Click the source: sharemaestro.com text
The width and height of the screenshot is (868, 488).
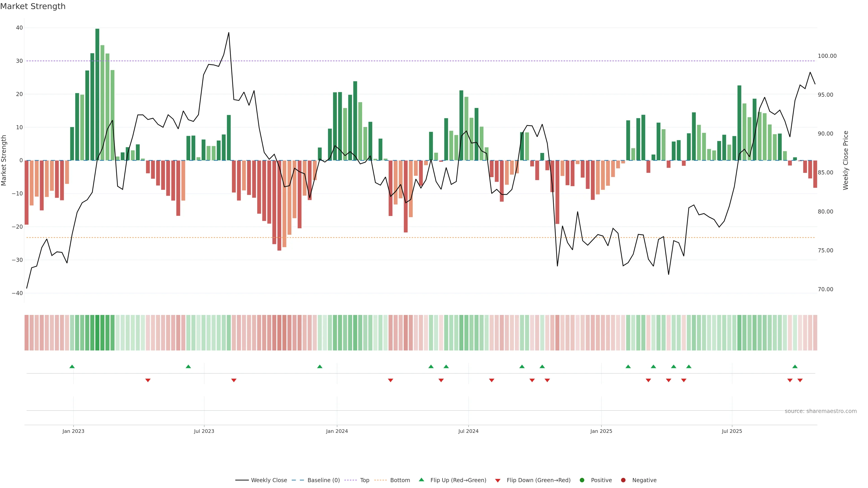click(x=821, y=411)
